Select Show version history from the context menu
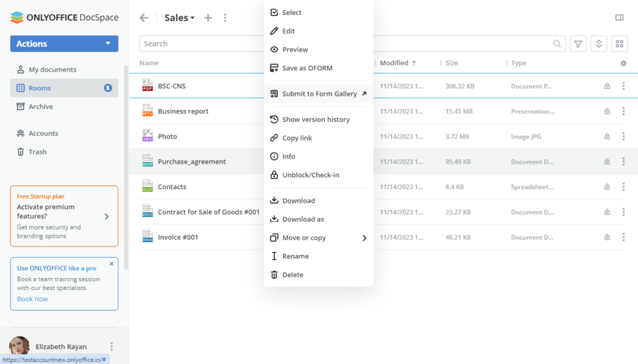 tap(315, 119)
